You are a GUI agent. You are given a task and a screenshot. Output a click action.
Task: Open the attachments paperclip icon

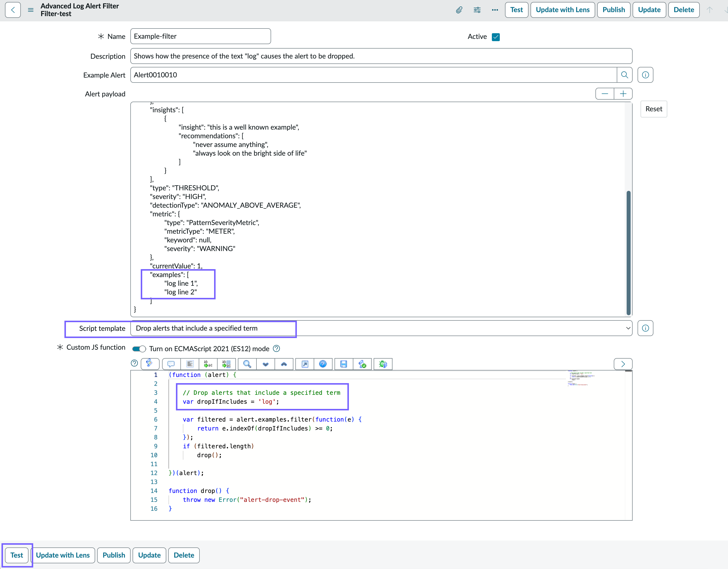click(459, 10)
